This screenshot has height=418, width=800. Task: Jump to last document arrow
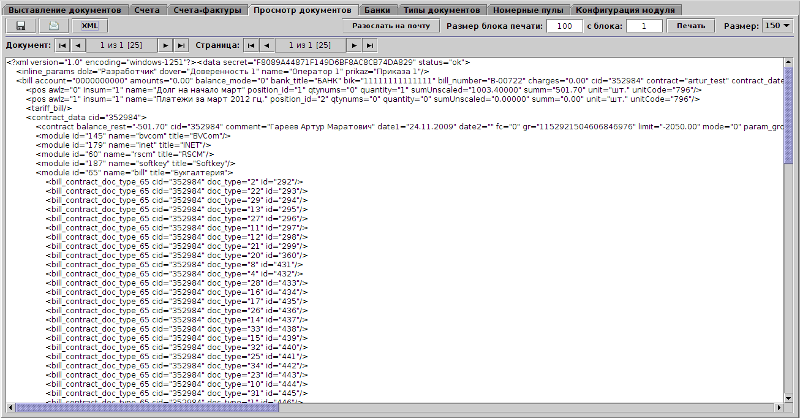(x=182, y=46)
